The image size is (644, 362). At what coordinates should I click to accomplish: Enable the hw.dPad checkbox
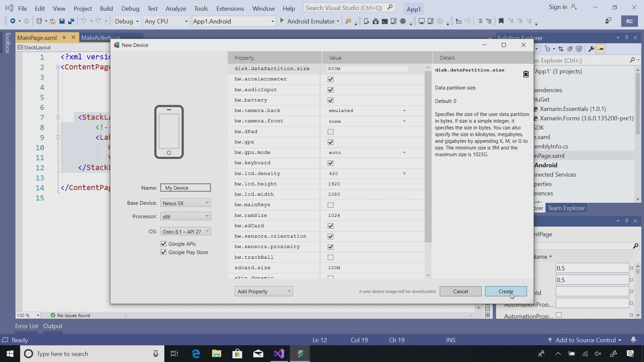330,132
